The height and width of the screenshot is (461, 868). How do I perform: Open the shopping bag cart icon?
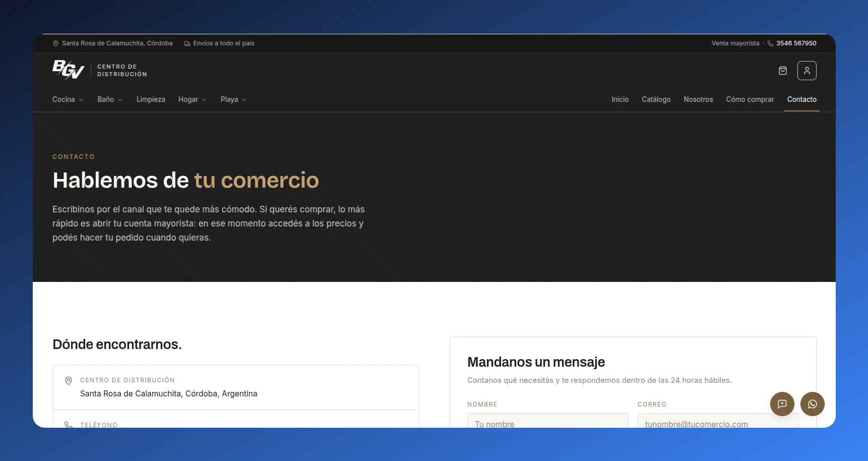click(x=783, y=71)
